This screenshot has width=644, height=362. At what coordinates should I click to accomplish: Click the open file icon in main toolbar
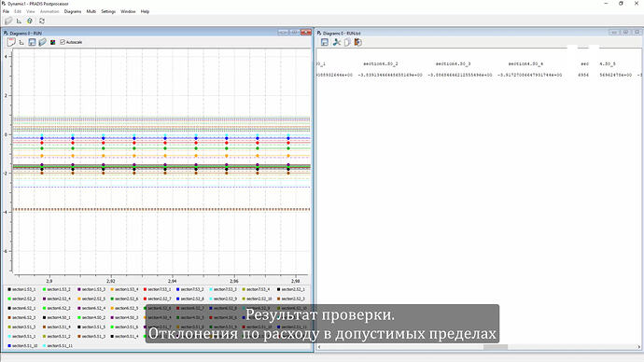point(8,21)
